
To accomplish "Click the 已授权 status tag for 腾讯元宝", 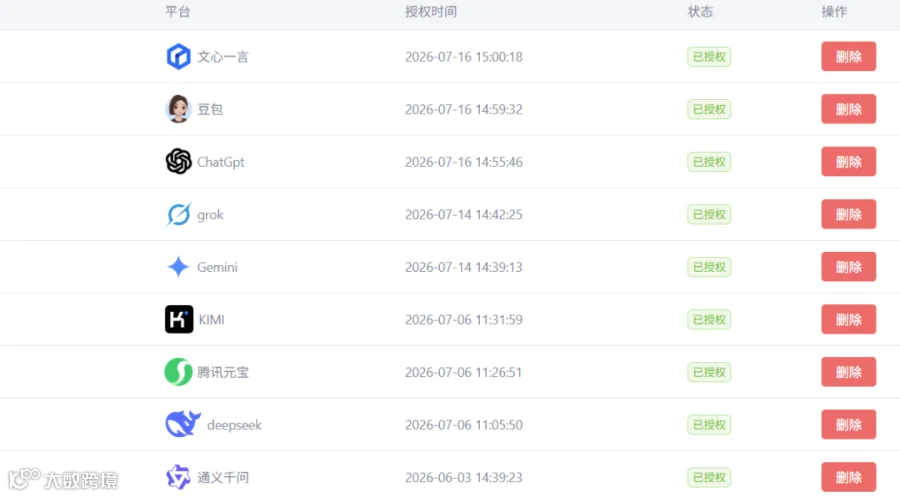I will (x=709, y=372).
